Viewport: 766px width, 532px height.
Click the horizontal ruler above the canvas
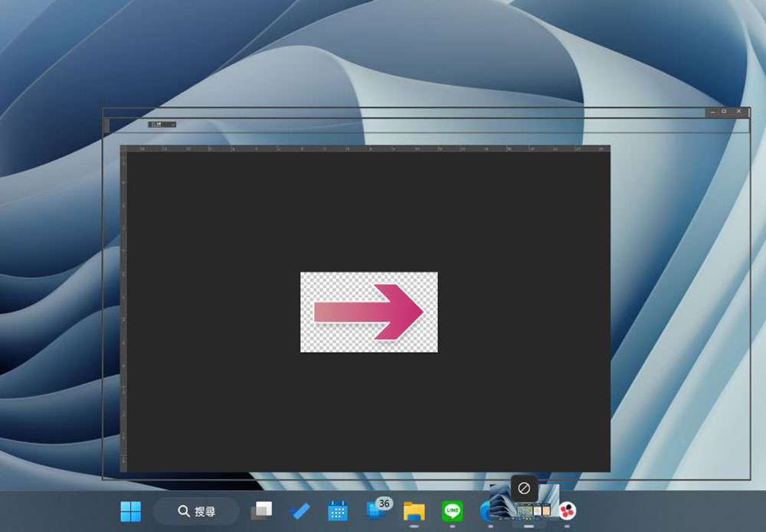click(368, 149)
